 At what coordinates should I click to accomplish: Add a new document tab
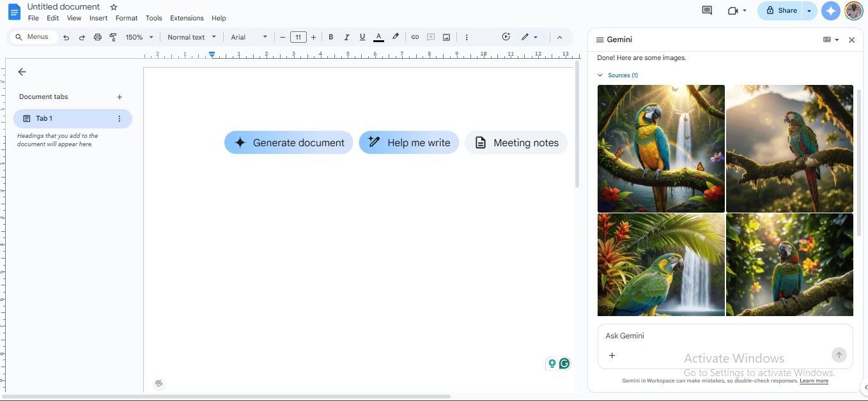[120, 97]
